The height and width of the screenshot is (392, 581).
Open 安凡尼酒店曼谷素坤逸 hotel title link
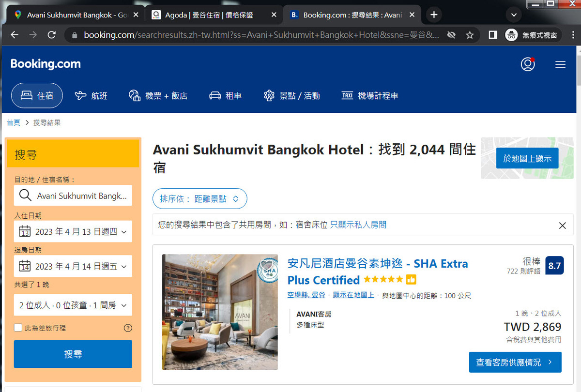pos(378,271)
